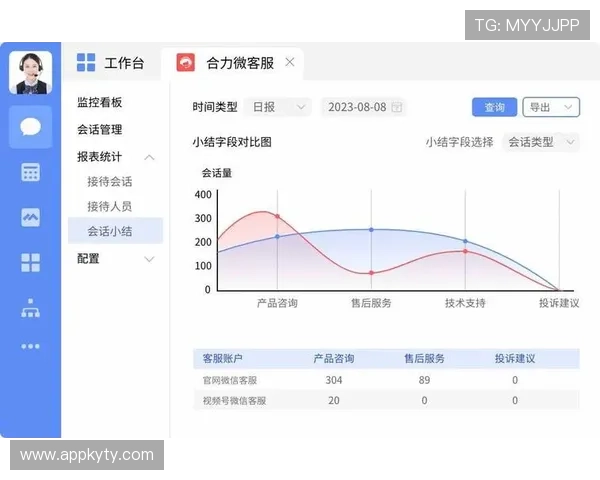
Task: Click the 小结字段对比图 chart title
Action: [x=232, y=142]
